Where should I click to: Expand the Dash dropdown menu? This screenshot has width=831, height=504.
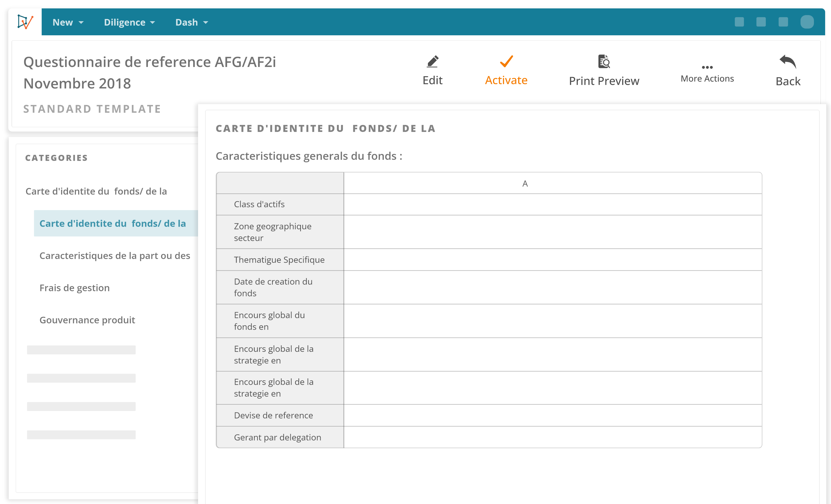coord(191,22)
